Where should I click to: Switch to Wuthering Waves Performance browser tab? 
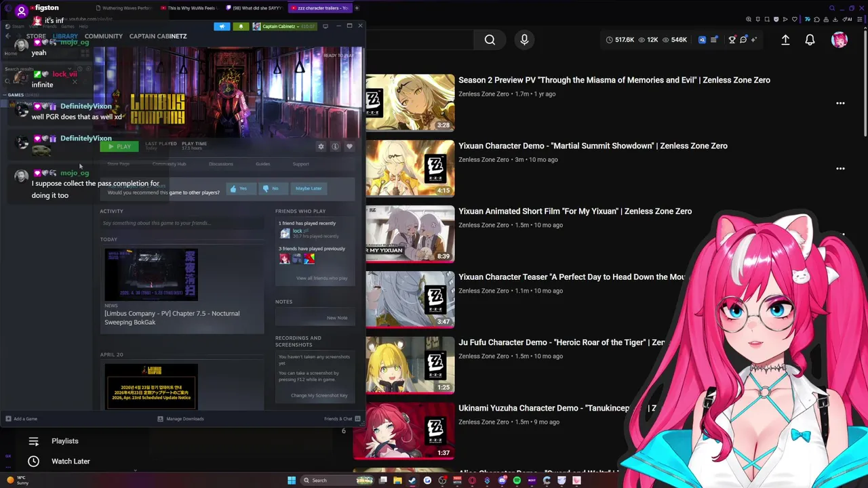(124, 8)
